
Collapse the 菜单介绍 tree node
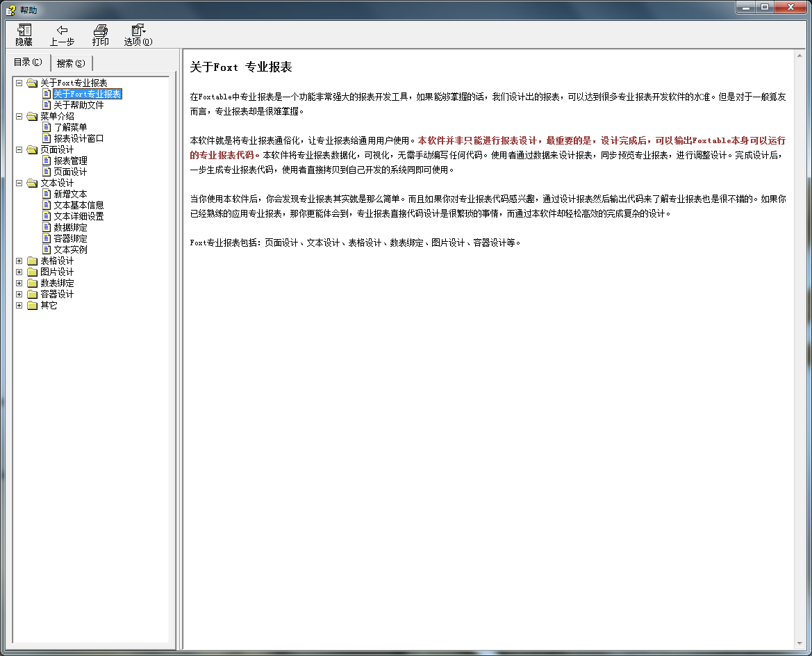tap(19, 116)
